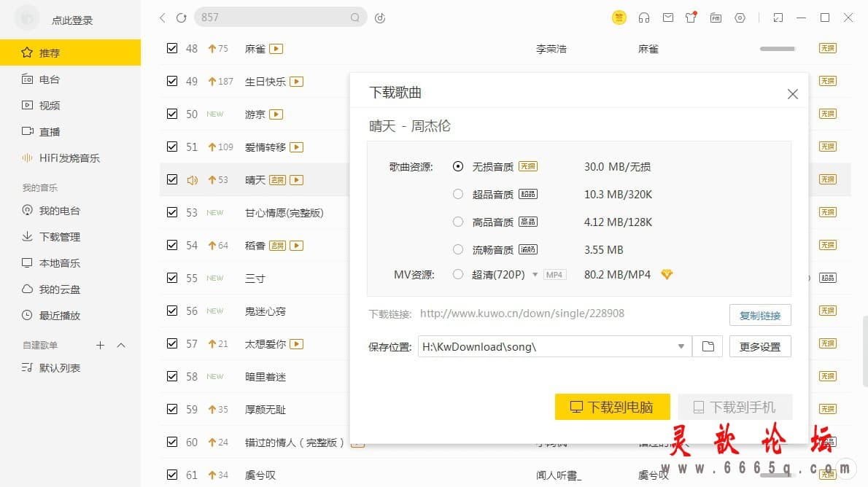Image resolution: width=868 pixels, height=487 pixels.
Task: Open HiFi发烧音乐 in sidebar
Action: [x=70, y=157]
